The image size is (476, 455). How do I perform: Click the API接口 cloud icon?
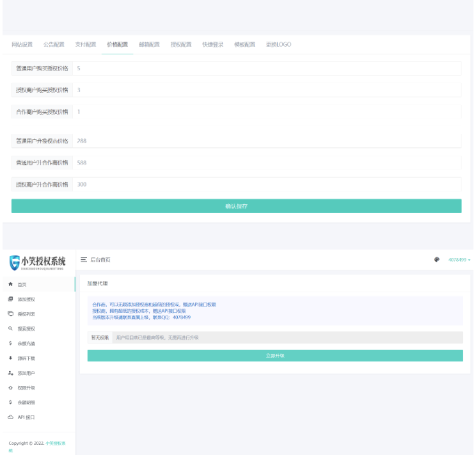(11, 417)
